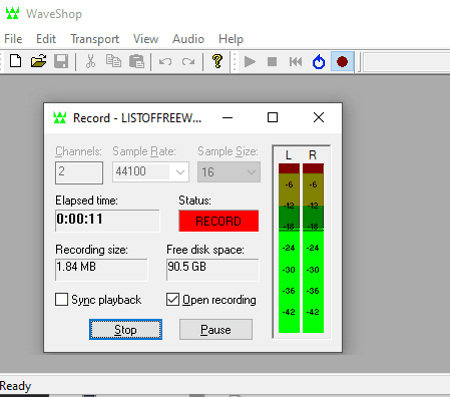Stop the recording with the Stop button
Image resolution: width=450 pixels, height=397 pixels.
pyautogui.click(x=126, y=330)
